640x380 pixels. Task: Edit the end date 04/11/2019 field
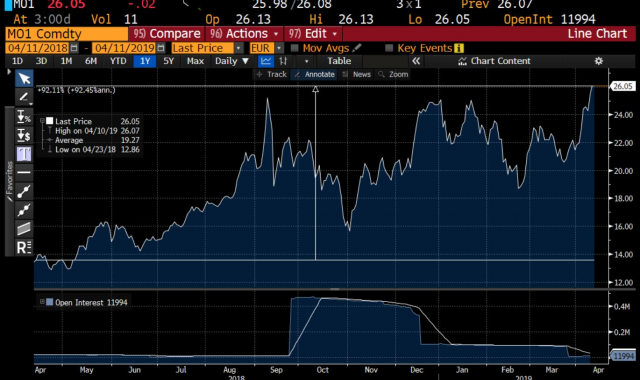(x=124, y=48)
